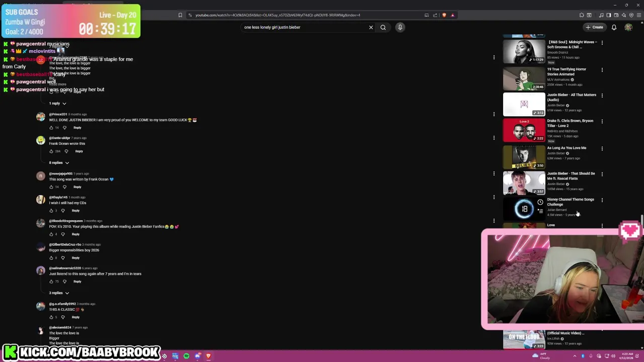Click the Brave Rewards triangle icon
The width and height of the screenshot is (644, 362).
coord(452,15)
